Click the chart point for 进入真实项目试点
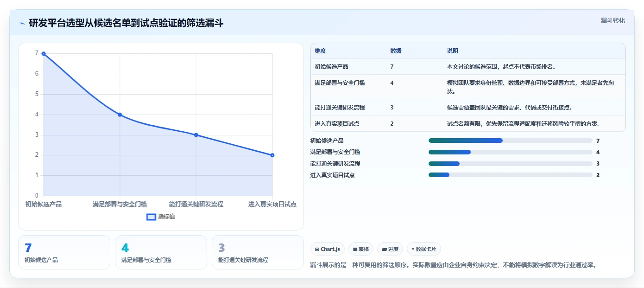 (272, 155)
